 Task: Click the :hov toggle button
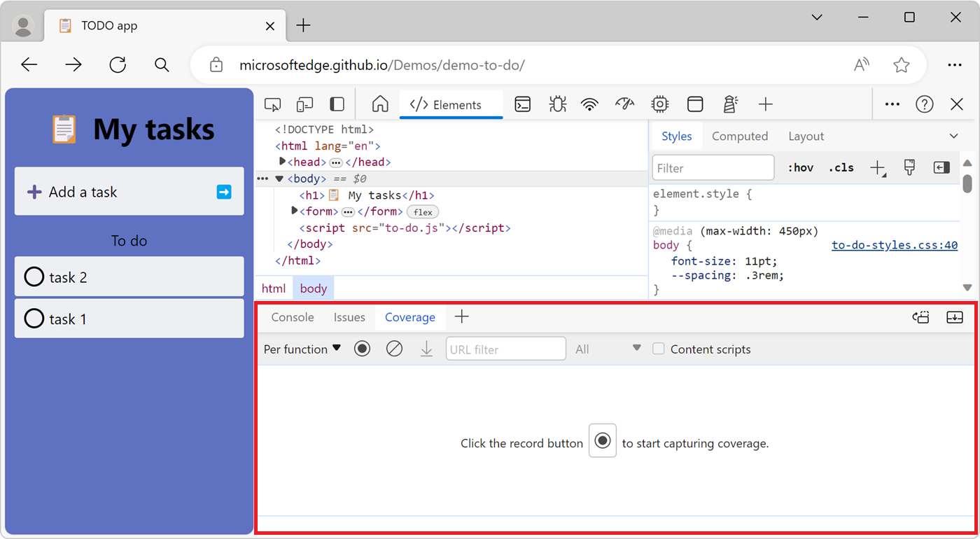pyautogui.click(x=800, y=168)
